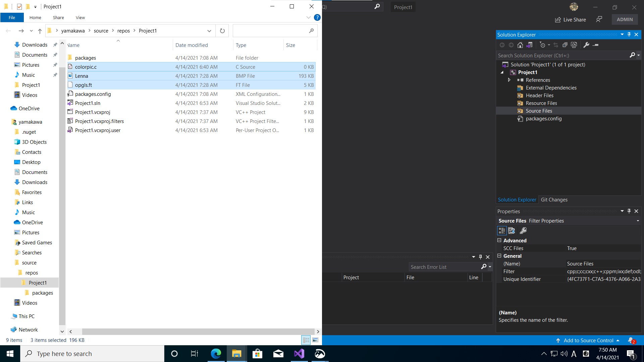The width and height of the screenshot is (644, 362).
Task: Click Property Pages wrench in Properties panel
Action: point(523,231)
